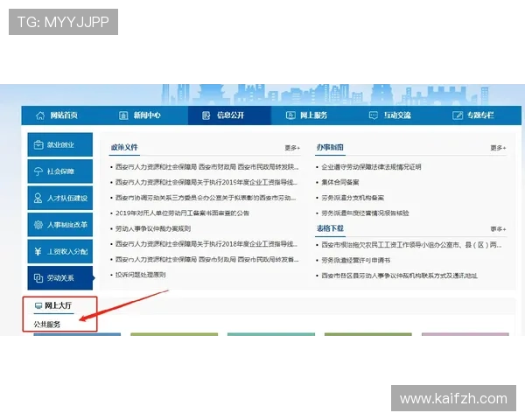Expand 更多+ next to 政策文件
The width and height of the screenshot is (525, 420).
coord(292,148)
